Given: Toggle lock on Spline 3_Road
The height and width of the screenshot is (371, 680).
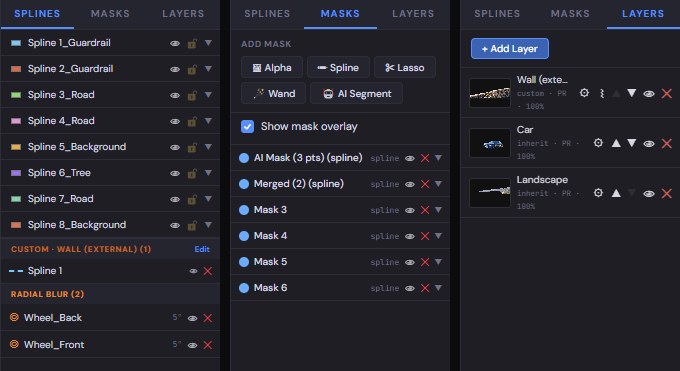Looking at the screenshot, I should tap(192, 95).
